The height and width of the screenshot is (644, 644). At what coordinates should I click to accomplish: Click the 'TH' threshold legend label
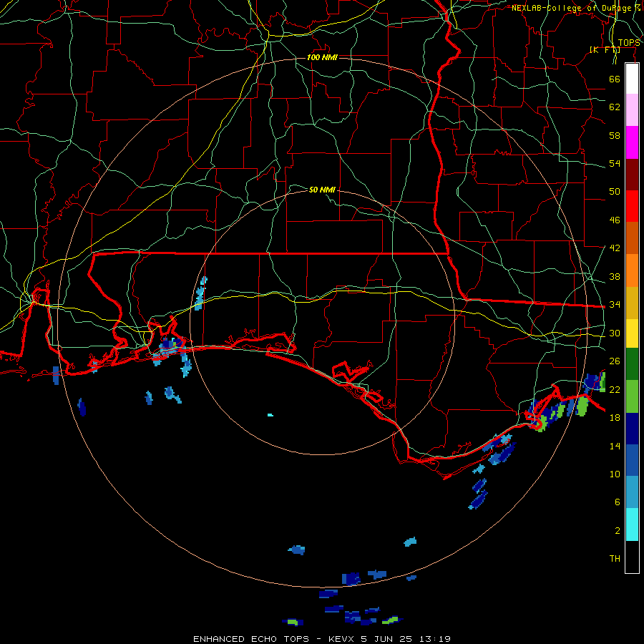[615, 559]
